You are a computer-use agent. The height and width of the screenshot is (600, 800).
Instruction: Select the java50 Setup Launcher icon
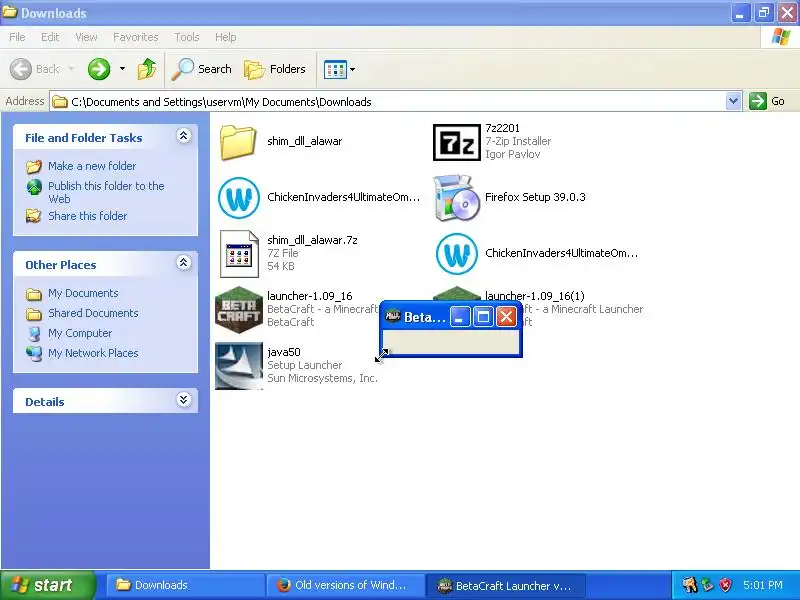point(238,366)
